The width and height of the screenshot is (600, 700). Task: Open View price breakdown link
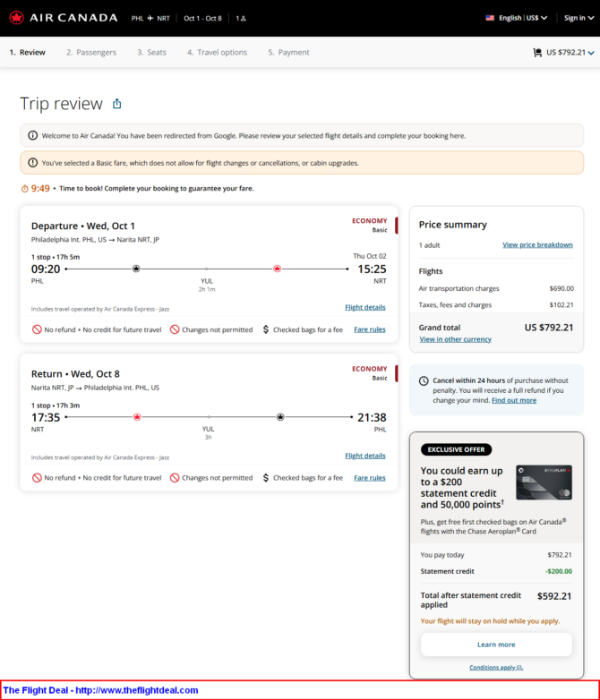click(537, 244)
